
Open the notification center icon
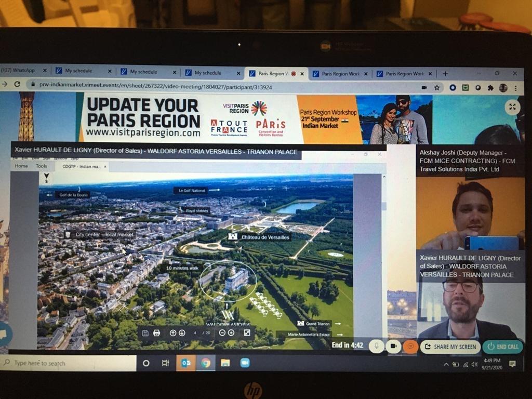point(512,364)
